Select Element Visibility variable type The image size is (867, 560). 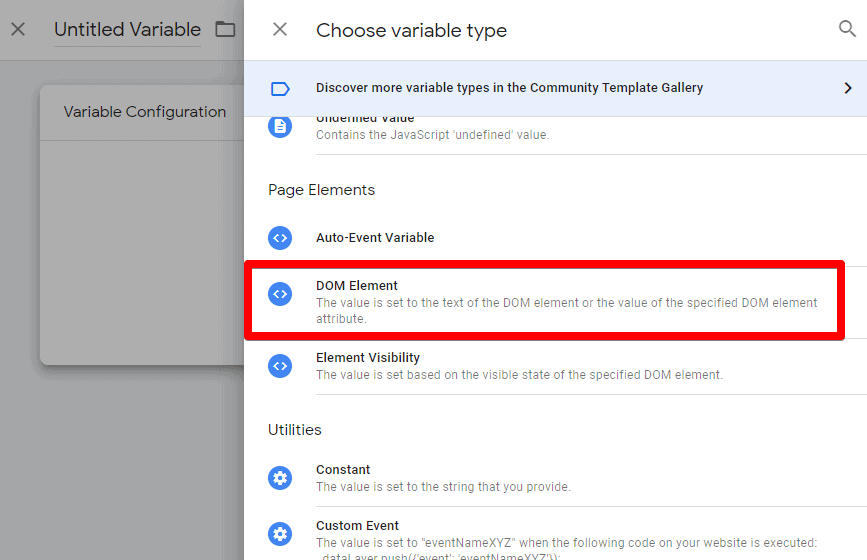[x=368, y=358]
